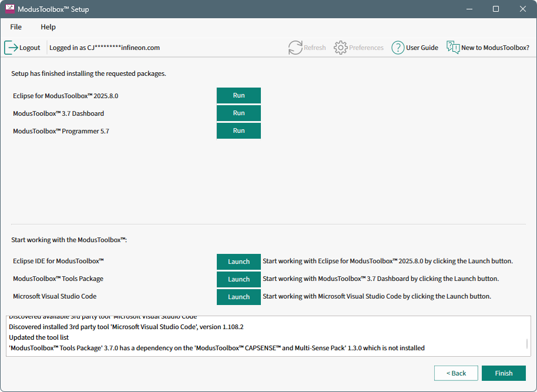Run ModusToolbox 3.7 Dashboard
The width and height of the screenshot is (537, 392).
point(239,113)
